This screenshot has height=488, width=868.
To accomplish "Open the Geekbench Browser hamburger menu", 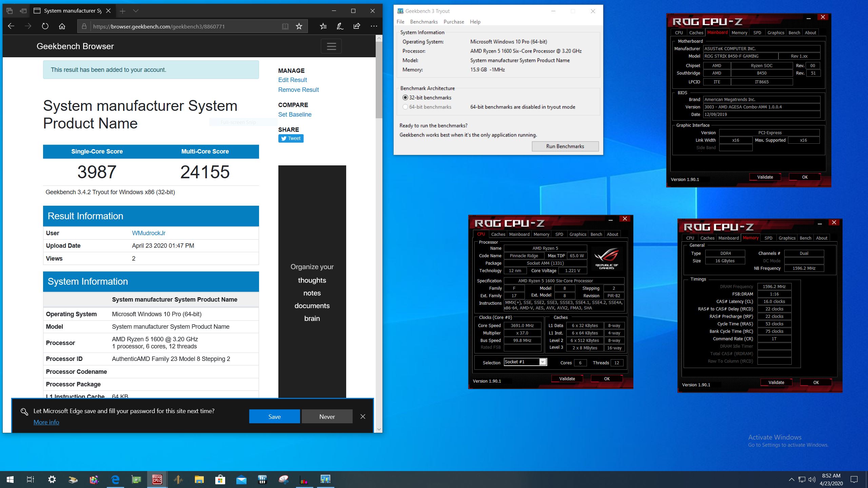I will 331,46.
